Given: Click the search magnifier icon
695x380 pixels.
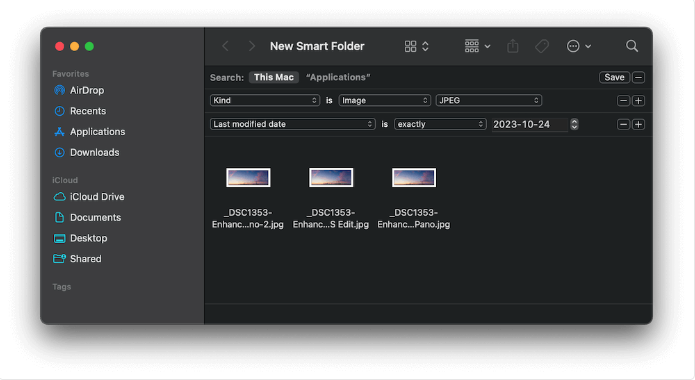Looking at the screenshot, I should point(632,46).
